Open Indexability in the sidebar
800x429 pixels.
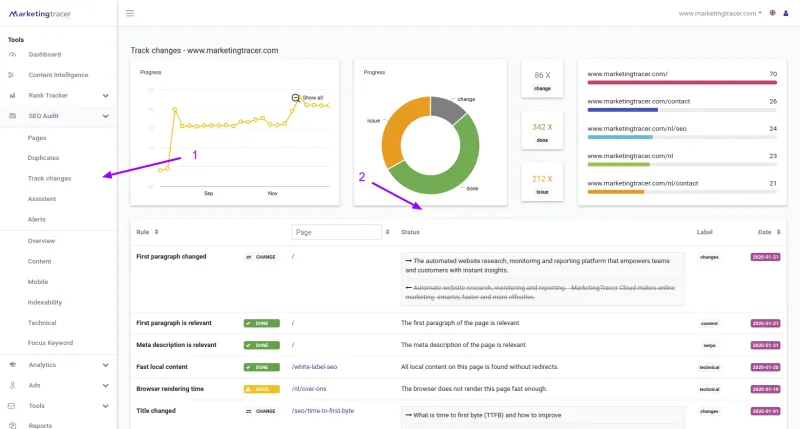coord(45,302)
